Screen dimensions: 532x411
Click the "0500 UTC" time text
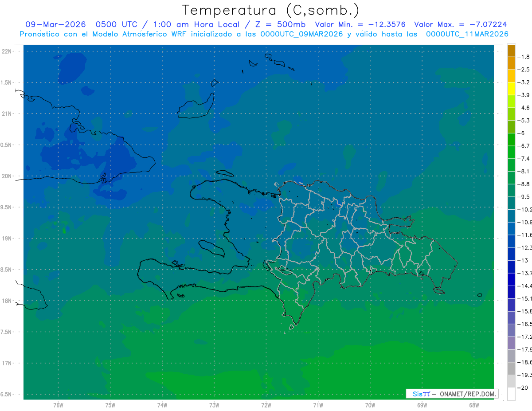[x=116, y=24]
